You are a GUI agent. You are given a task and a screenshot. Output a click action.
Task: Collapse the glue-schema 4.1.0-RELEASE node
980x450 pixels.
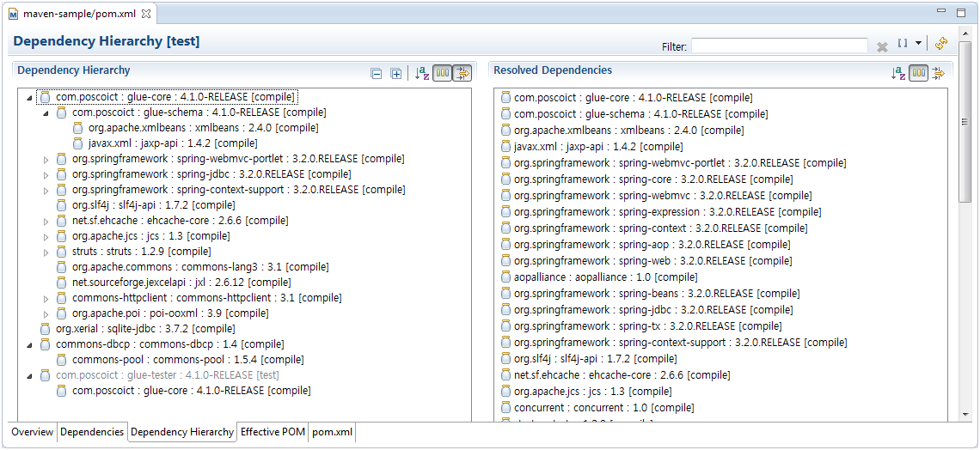coord(46,113)
